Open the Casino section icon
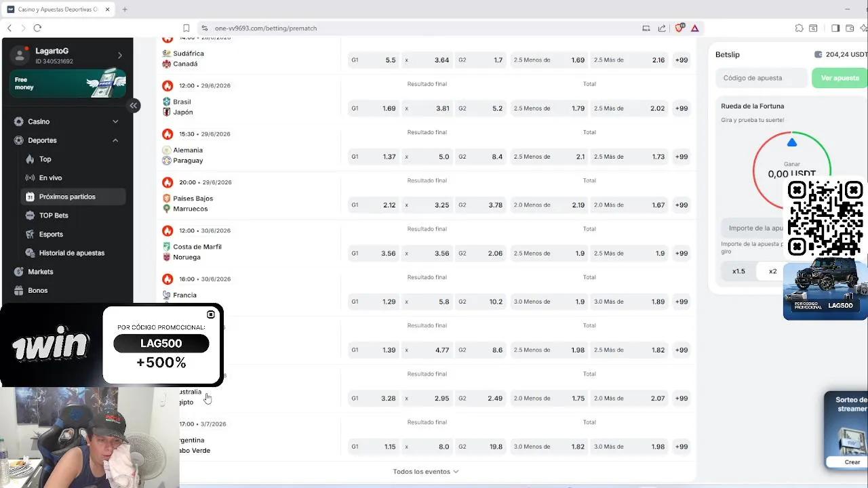The image size is (868, 488). tap(19, 121)
